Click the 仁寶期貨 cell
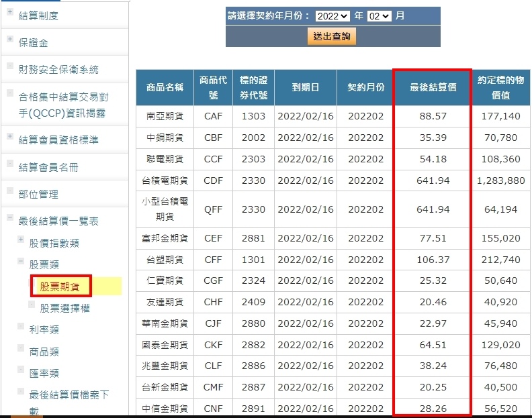The width and height of the screenshot is (532, 418). (x=165, y=280)
